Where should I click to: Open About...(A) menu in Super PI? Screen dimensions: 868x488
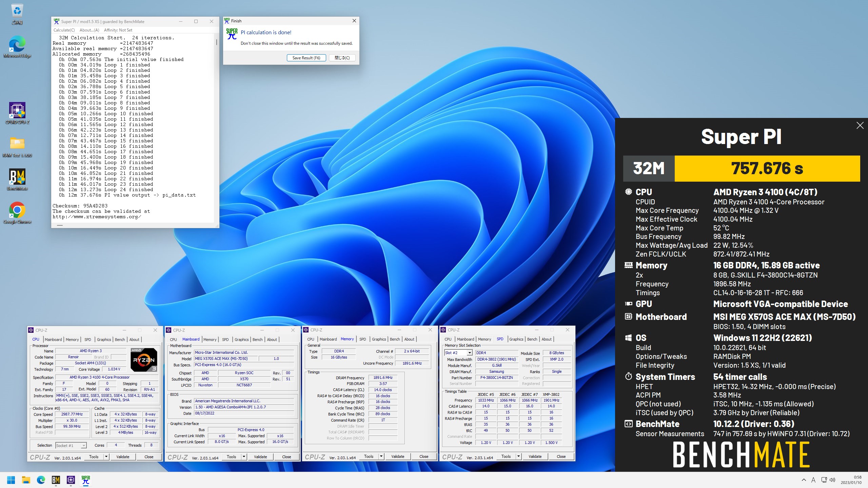(x=89, y=30)
